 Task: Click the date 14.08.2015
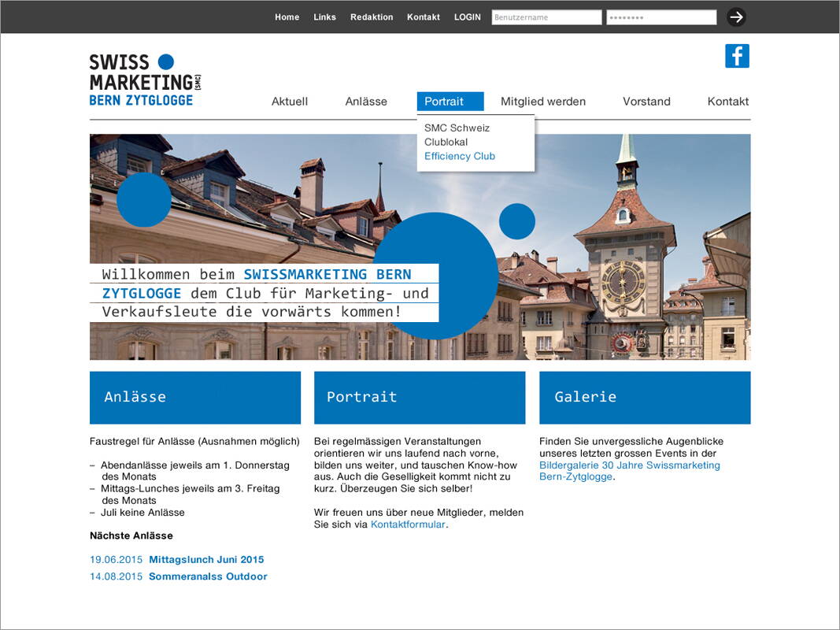coord(116,576)
